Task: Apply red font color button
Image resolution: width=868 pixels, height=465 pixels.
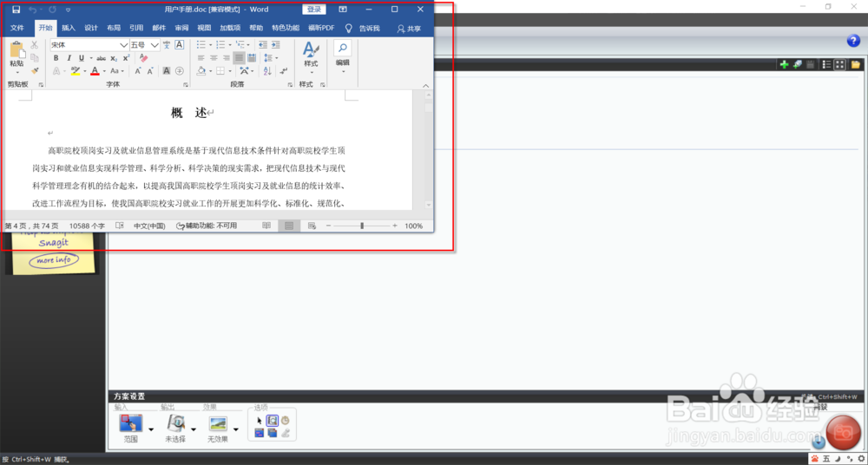Action: (95, 71)
